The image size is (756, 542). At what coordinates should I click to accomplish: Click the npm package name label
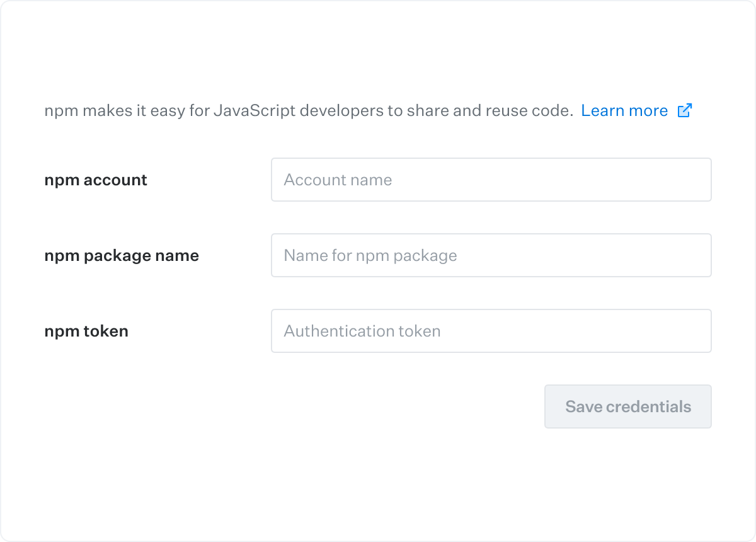122,256
